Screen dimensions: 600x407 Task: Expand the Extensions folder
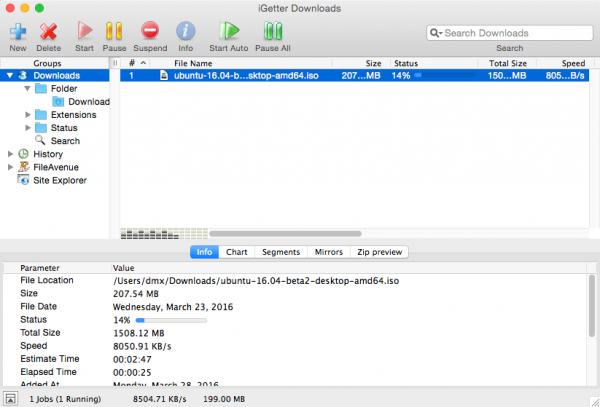(28, 115)
